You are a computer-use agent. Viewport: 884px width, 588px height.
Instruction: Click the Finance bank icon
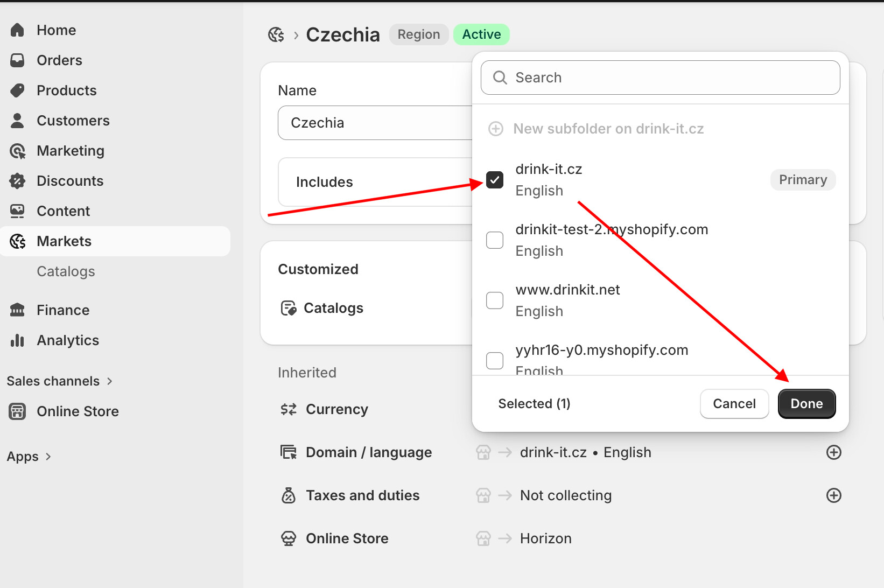click(17, 310)
